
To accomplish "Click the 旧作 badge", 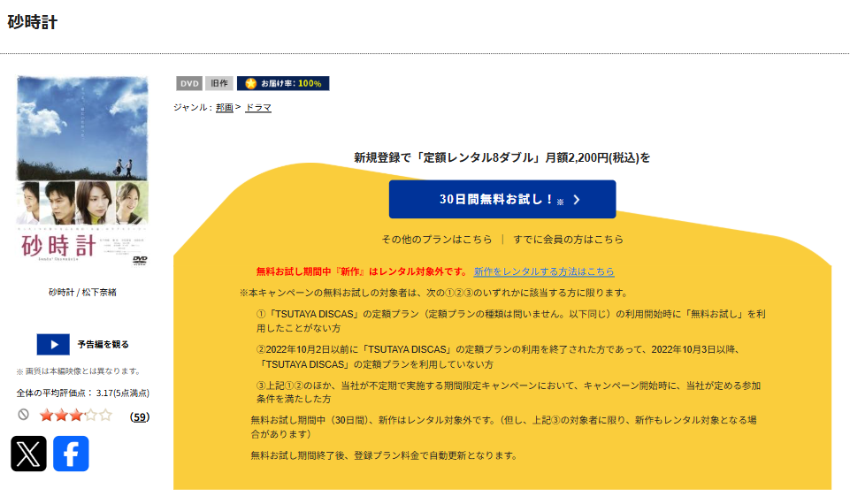I will [219, 83].
